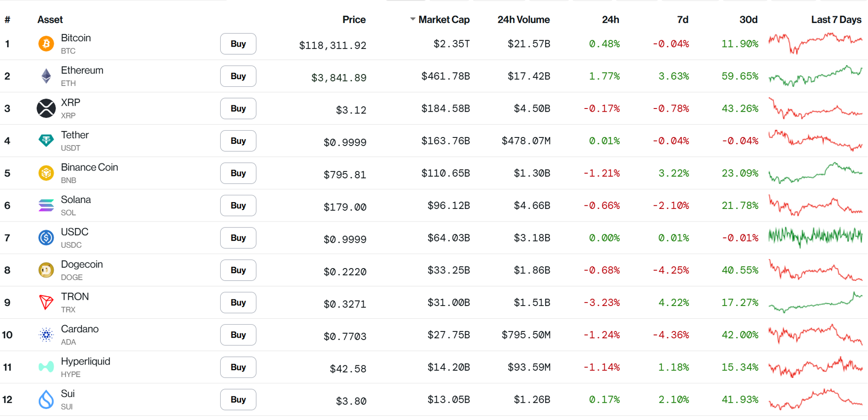Click Buy for Tether USDT
The width and height of the screenshot is (868, 420).
coord(238,141)
